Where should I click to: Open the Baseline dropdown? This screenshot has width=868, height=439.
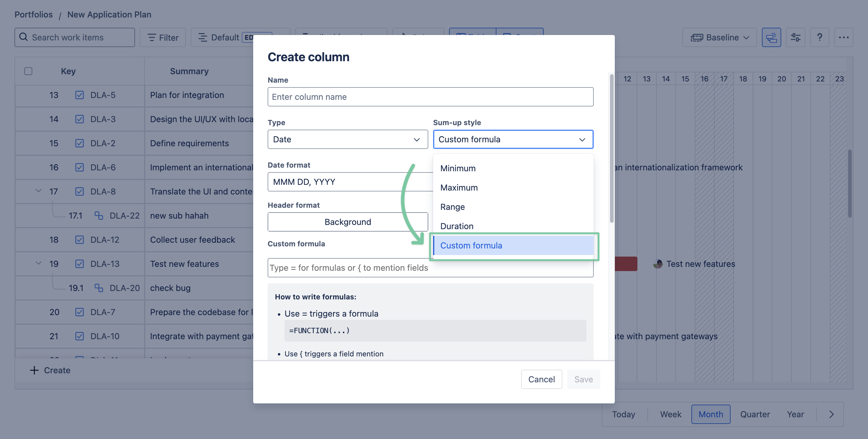(x=719, y=37)
